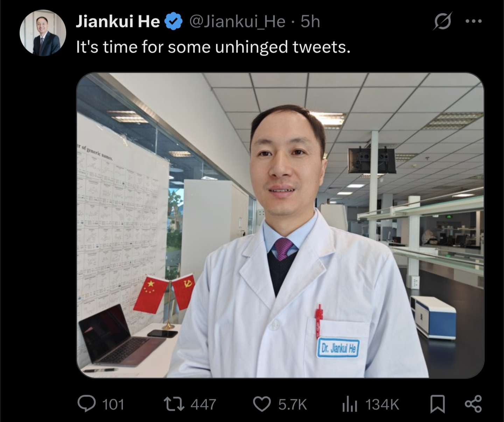Click the Grok slashed-circle icon
This screenshot has height=422, width=504.
click(442, 22)
